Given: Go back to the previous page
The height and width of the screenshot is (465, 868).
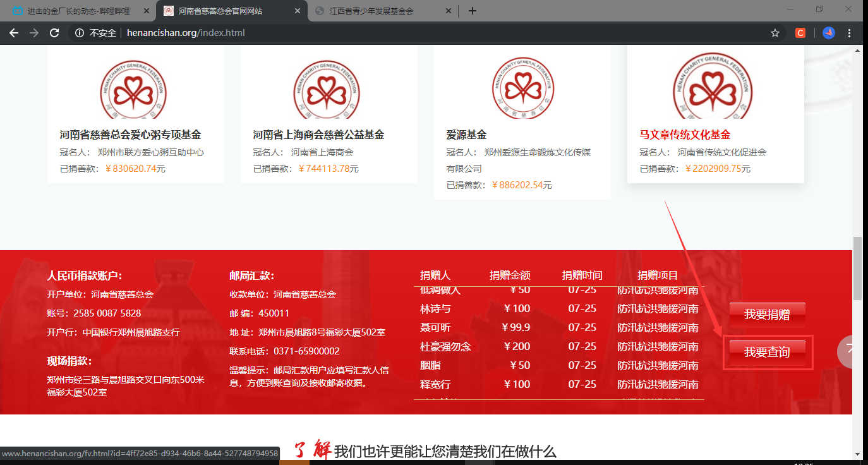Looking at the screenshot, I should (14, 33).
